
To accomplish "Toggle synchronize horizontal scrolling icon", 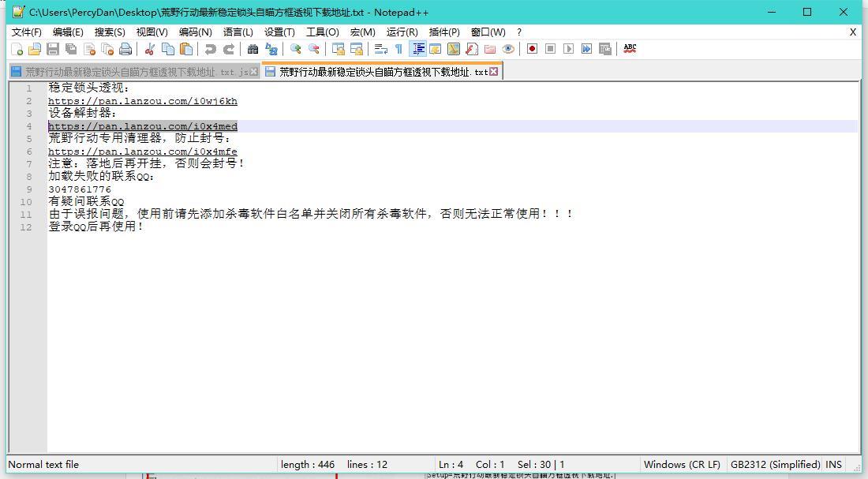I will click(x=357, y=49).
